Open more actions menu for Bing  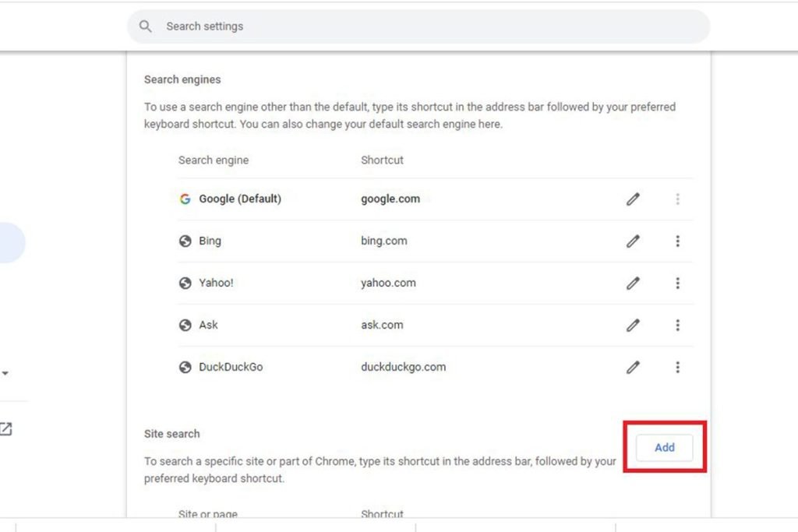[x=677, y=241]
